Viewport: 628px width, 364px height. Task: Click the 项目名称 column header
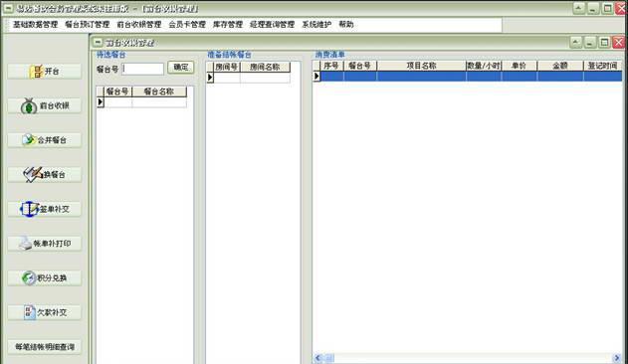[421, 66]
